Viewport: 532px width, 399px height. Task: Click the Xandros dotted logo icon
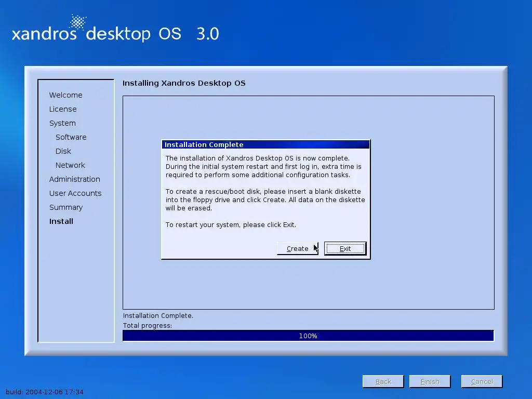point(78,22)
